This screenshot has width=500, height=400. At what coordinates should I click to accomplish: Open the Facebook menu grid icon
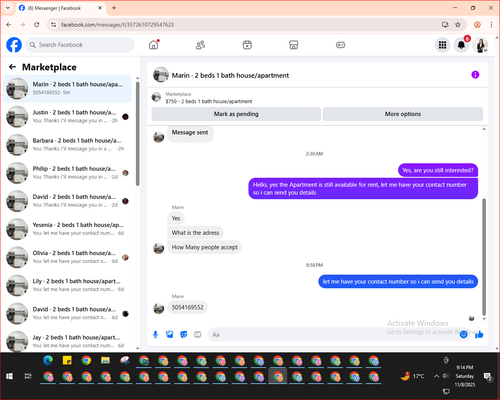coord(442,45)
